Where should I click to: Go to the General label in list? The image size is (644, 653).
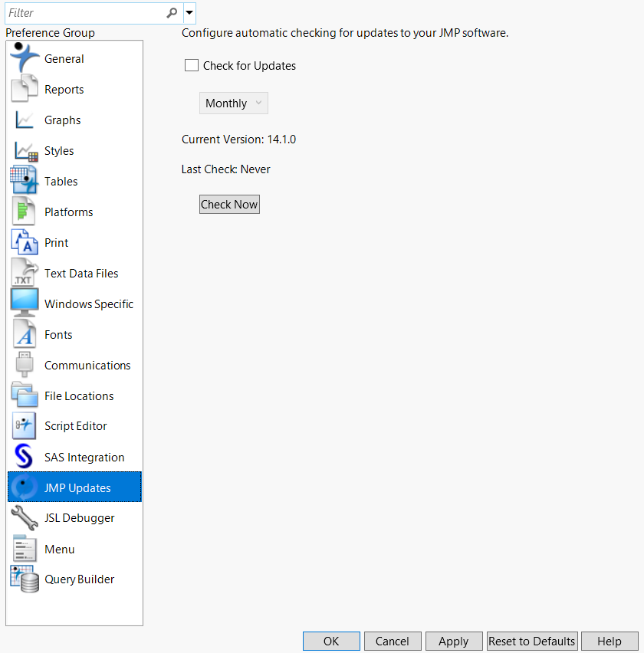[64, 59]
